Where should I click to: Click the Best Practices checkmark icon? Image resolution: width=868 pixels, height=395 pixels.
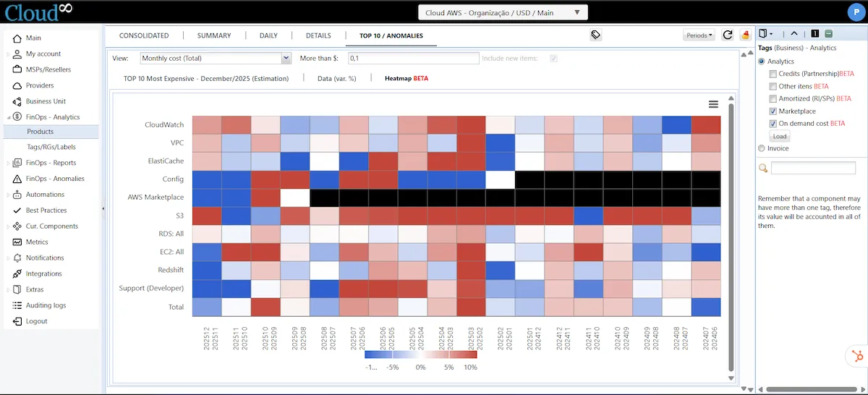pyautogui.click(x=18, y=211)
